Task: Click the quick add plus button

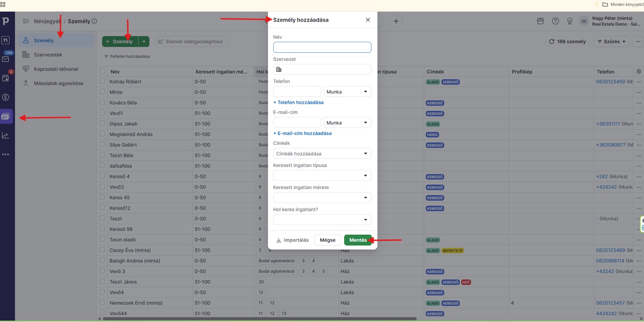Action: (396, 21)
